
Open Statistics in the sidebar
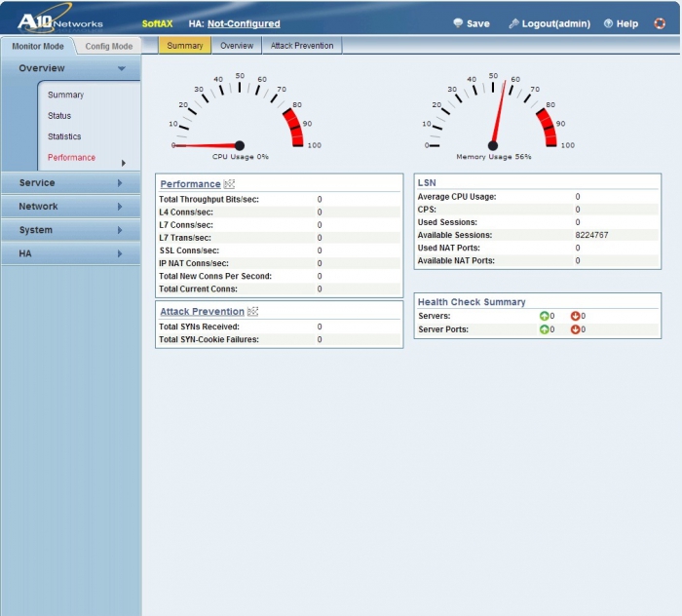click(64, 136)
